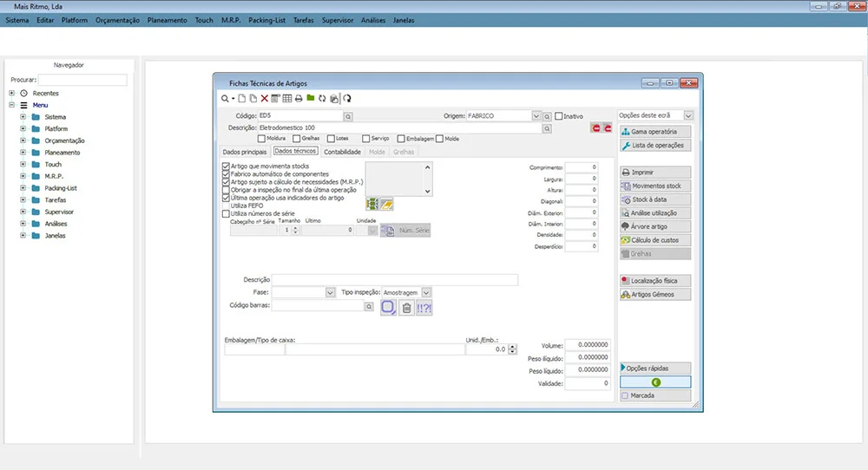Click the Gama operatória button
The height and width of the screenshot is (470, 868).
(x=655, y=132)
